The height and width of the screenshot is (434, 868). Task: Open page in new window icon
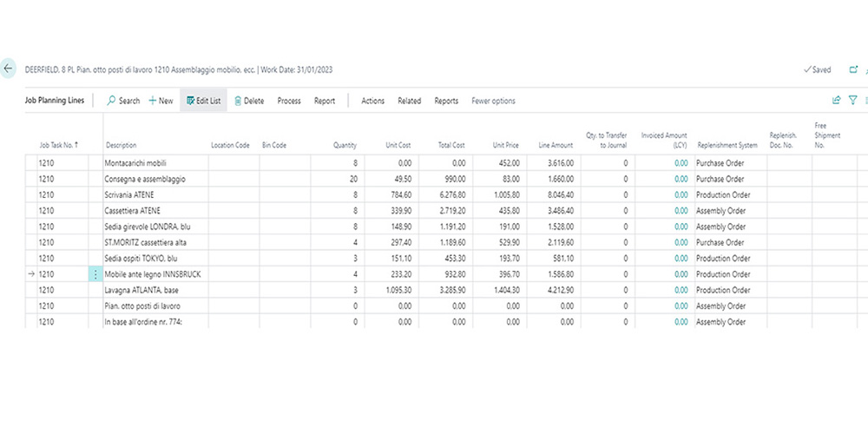coord(852,69)
